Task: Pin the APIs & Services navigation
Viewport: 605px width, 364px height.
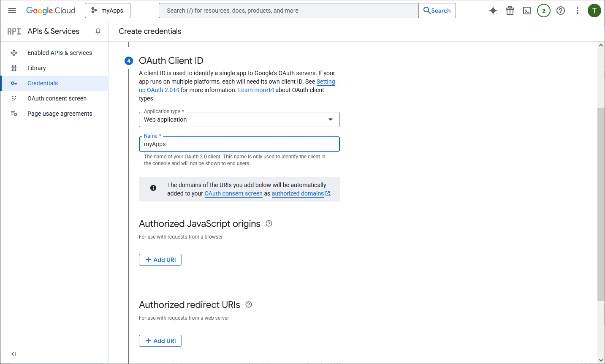Action: coord(98,31)
